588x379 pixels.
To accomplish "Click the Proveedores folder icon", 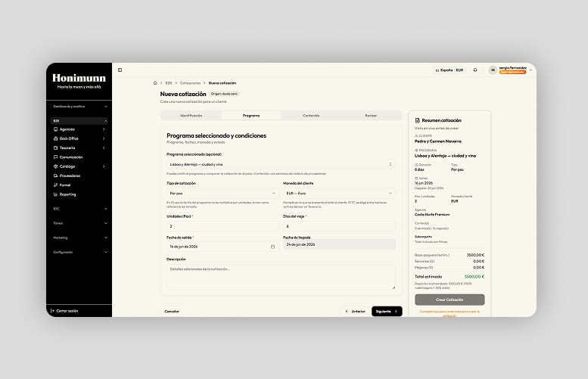I will pos(55,176).
